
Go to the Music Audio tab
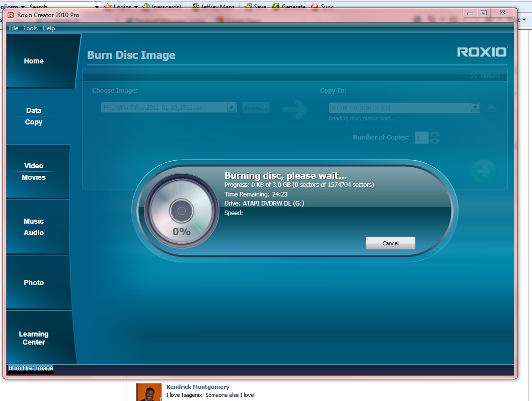(38, 227)
